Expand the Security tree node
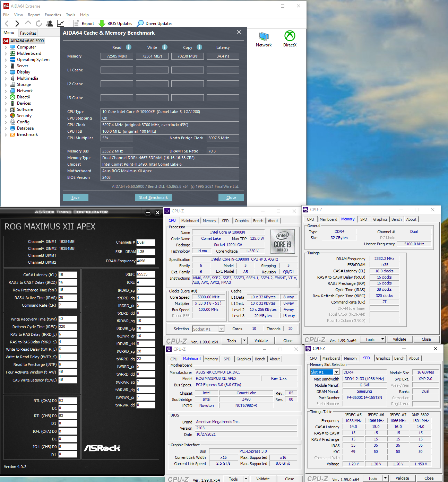 coord(6,116)
